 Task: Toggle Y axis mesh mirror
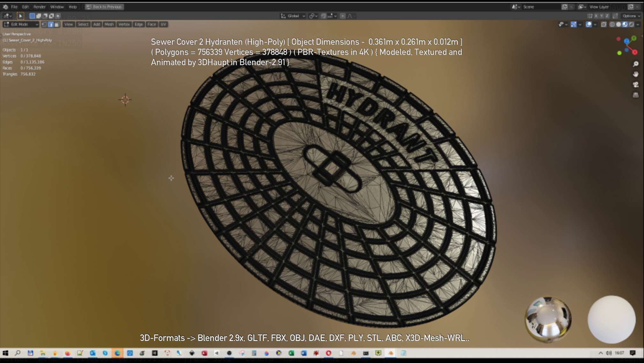click(602, 16)
